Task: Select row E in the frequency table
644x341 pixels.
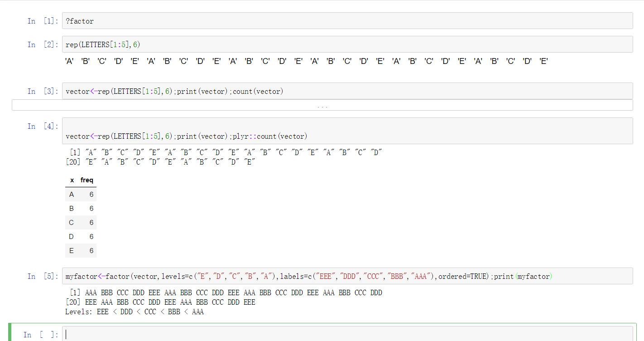Action: click(81, 251)
